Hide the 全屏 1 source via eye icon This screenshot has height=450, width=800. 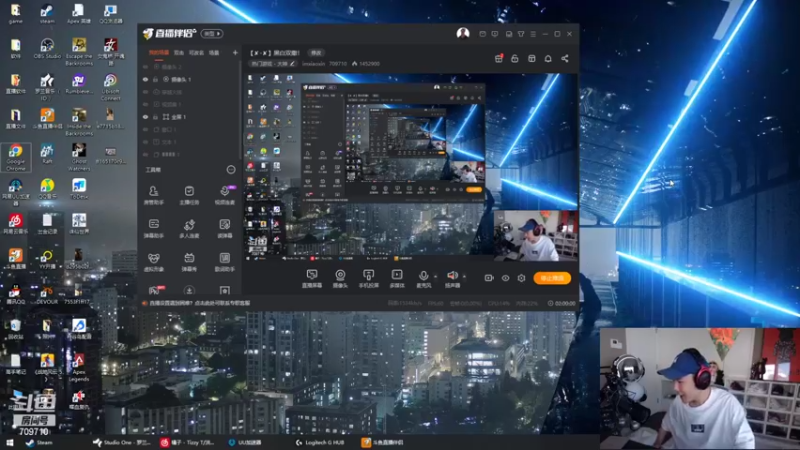click(x=145, y=117)
